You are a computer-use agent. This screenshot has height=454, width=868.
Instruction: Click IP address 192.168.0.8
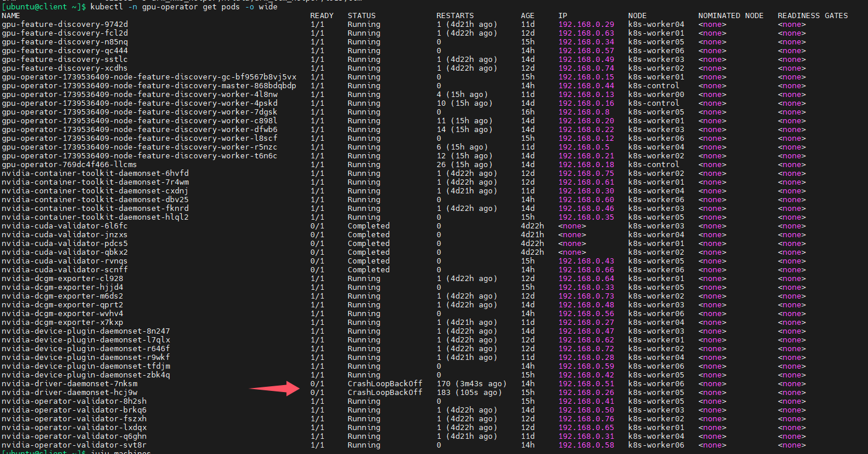[x=584, y=112]
